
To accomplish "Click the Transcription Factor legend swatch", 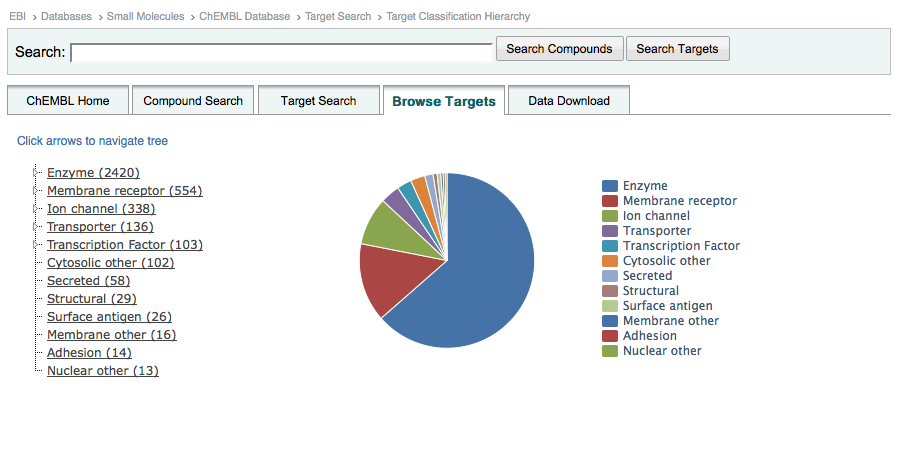I will point(610,246).
